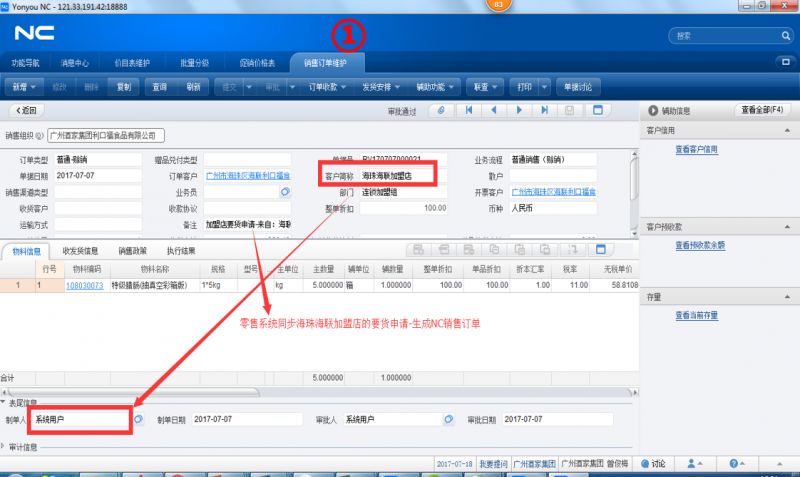The height and width of the screenshot is (477, 800).
Task: Click the 打印 button
Action: (x=524, y=87)
